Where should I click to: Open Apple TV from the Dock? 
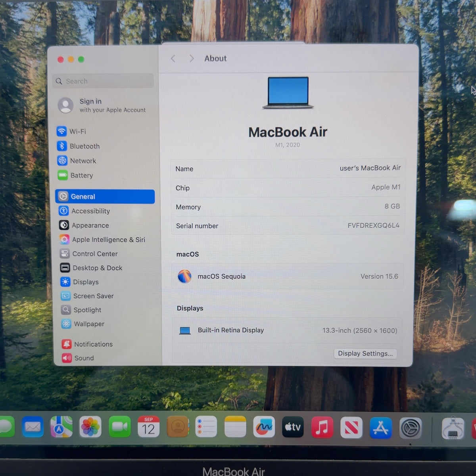(x=293, y=427)
